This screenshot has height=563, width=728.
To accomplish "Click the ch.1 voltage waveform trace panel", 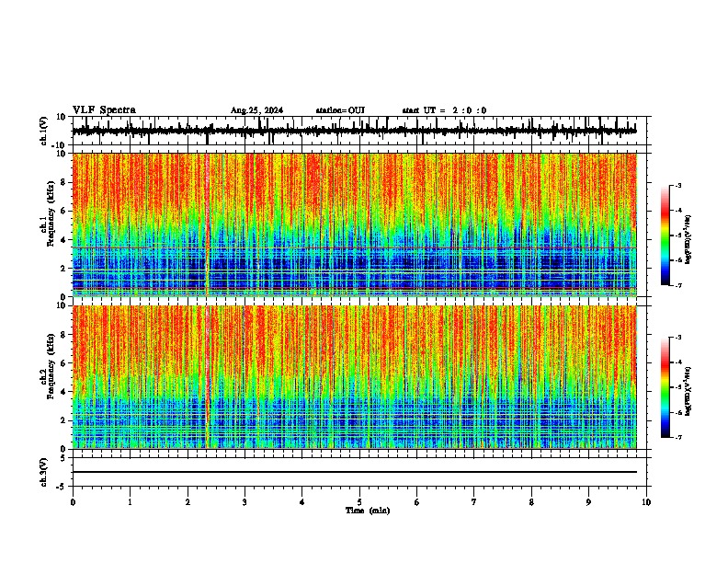I will (358, 131).
